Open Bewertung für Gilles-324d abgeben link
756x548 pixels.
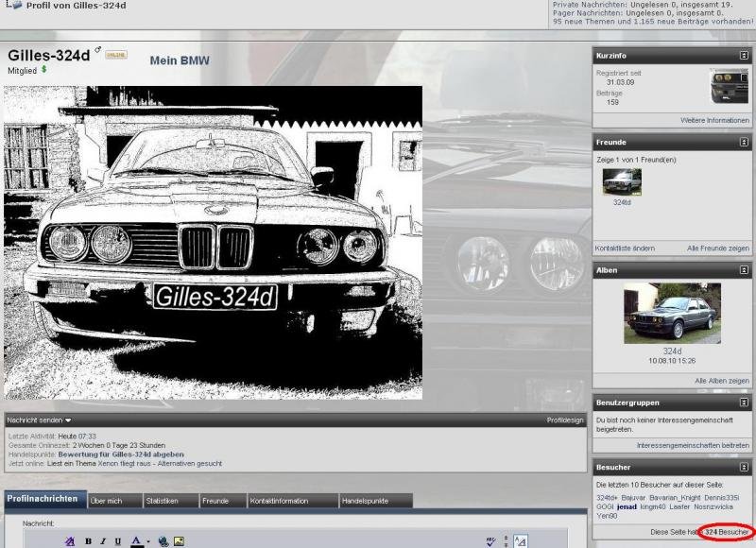[x=120, y=454]
